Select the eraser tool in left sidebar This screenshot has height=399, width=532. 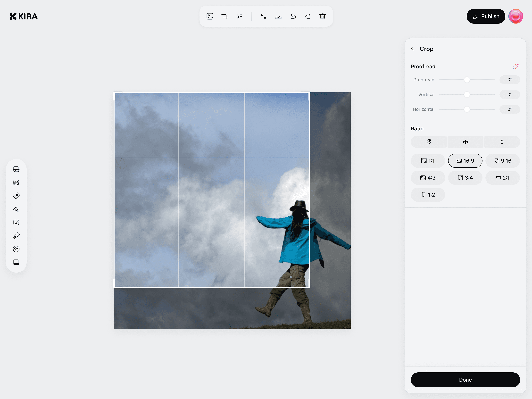tap(16, 196)
